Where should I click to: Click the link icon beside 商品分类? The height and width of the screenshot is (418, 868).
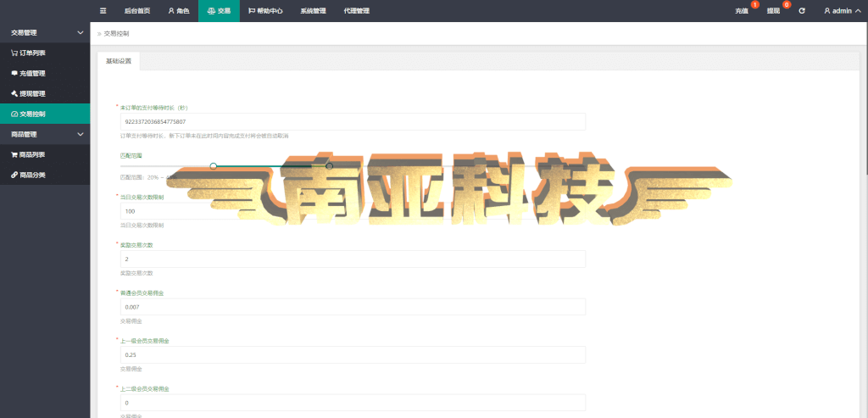click(14, 175)
